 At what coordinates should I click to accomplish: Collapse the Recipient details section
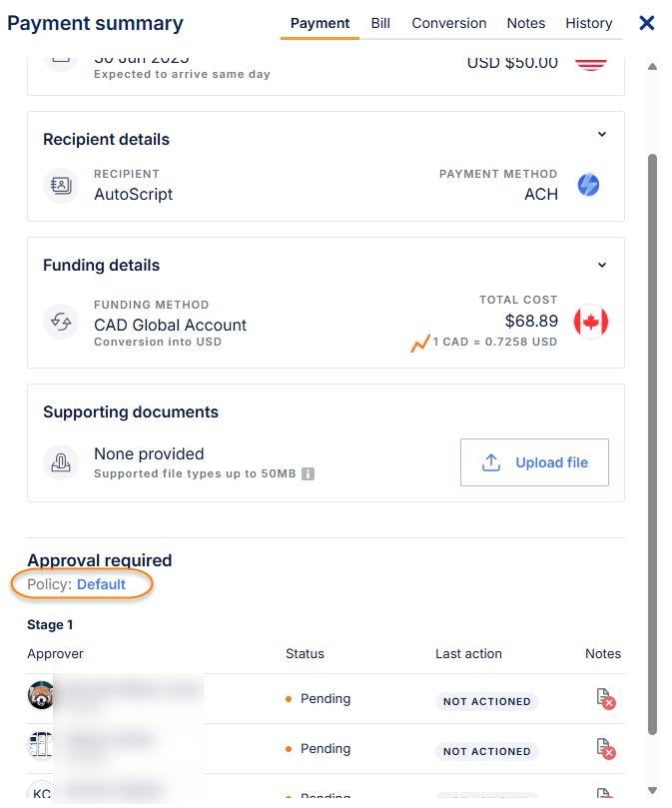click(602, 135)
